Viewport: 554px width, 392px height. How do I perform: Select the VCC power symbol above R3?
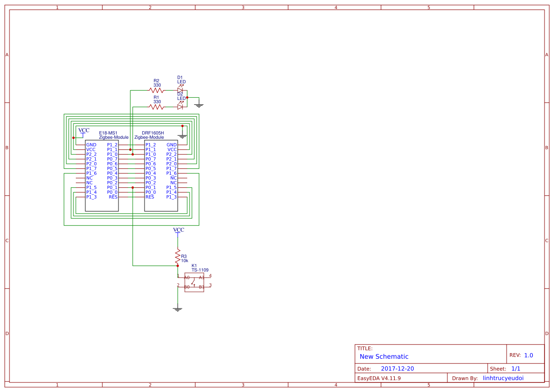coord(178,230)
